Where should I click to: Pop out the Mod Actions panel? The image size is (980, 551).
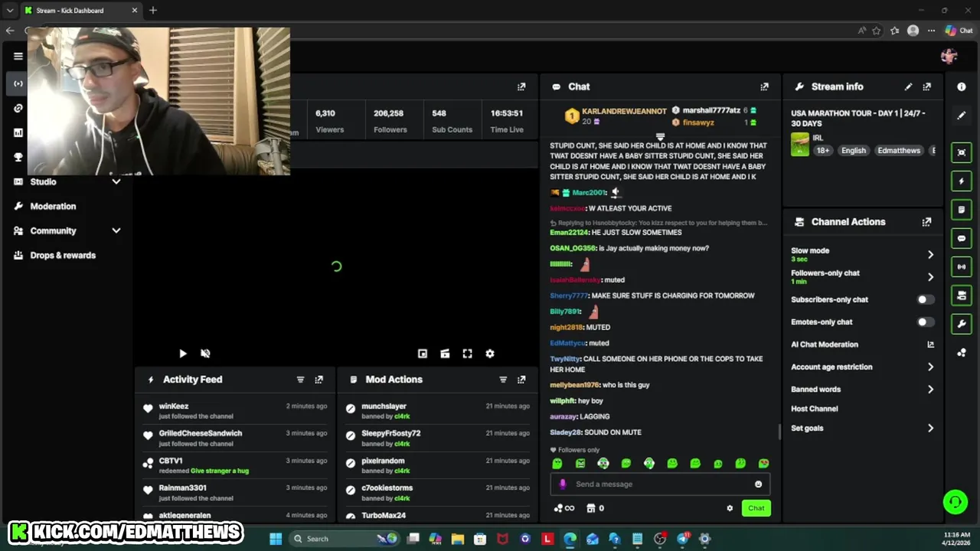pyautogui.click(x=521, y=380)
